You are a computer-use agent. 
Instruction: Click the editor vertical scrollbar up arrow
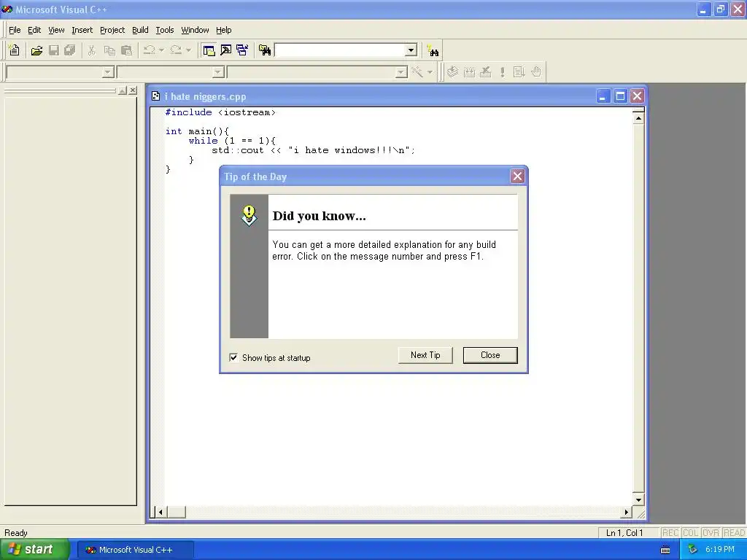click(x=638, y=117)
